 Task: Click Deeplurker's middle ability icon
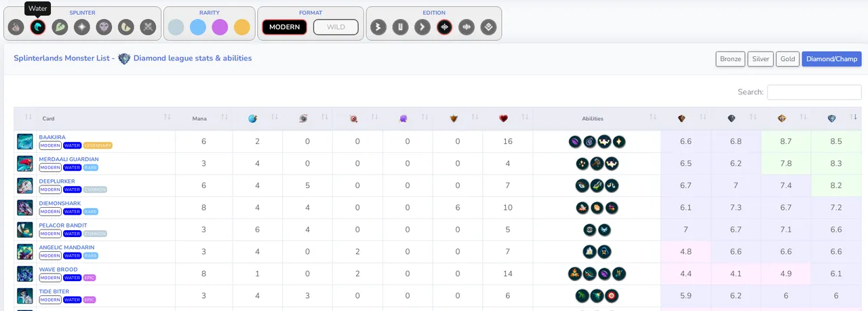(597, 185)
